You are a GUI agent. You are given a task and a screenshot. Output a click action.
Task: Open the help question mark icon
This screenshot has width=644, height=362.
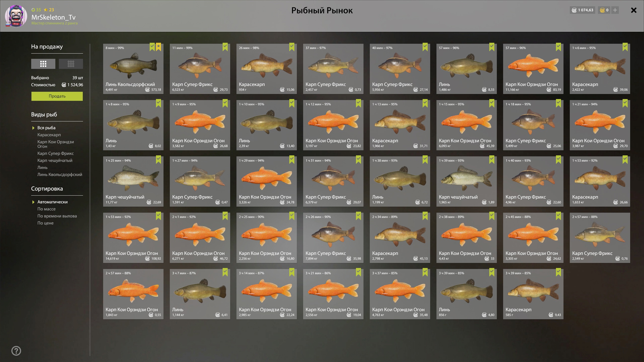(x=16, y=351)
